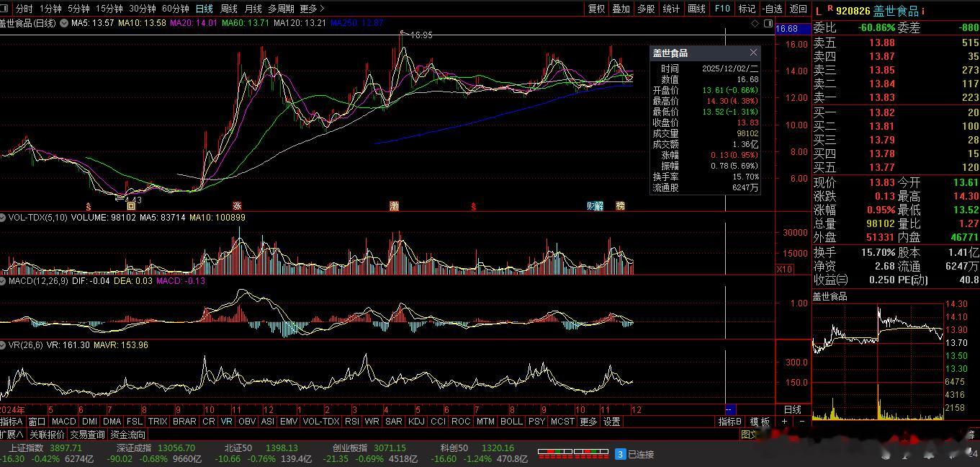
Task: Click the red-green market breadth indicator
Action: tap(572, 454)
